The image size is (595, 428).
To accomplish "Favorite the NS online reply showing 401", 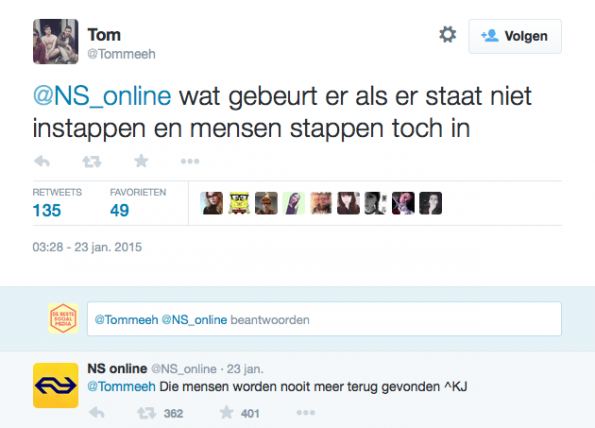I will [227, 412].
